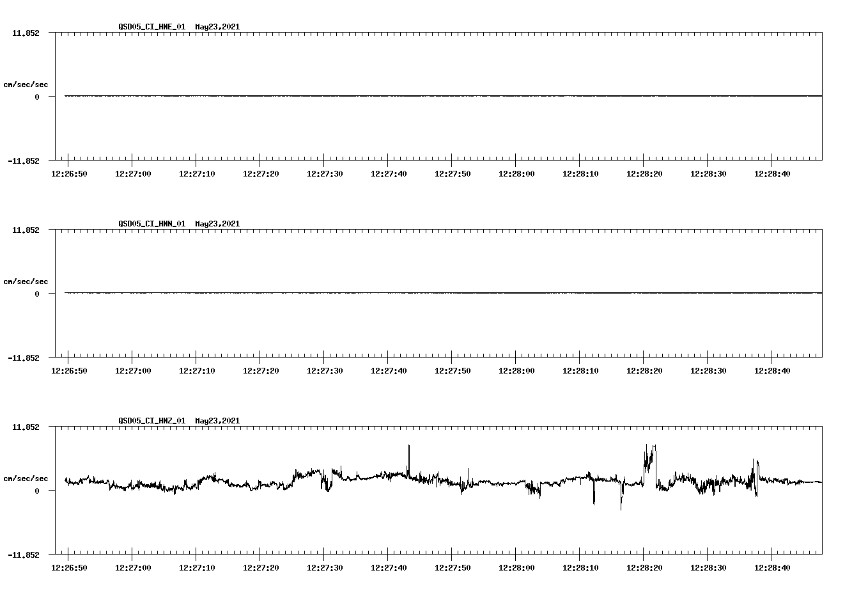Click the 12:26:50 tick label on top axis
Image resolution: width=868 pixels, height=591 pixels.
70,173
